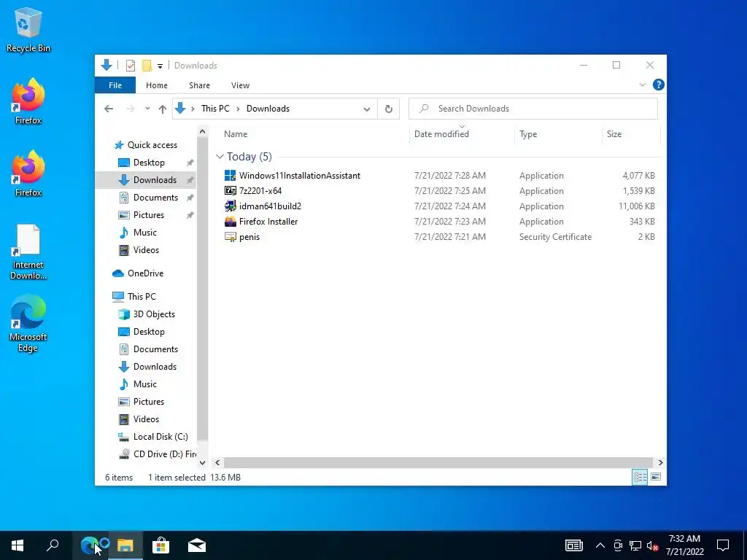Open pinned Documents under Quick access

point(156,198)
